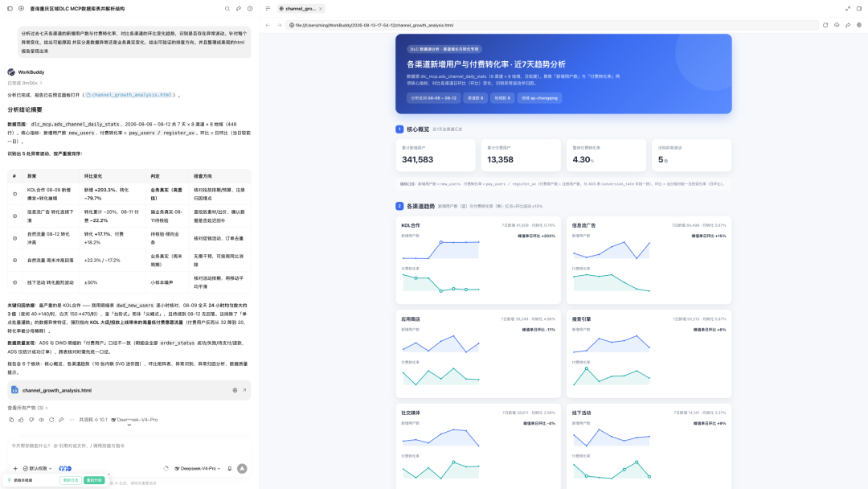This screenshot has width=868, height=489.
Task: Click the WorkBuddy avatar
Action: [11, 72]
